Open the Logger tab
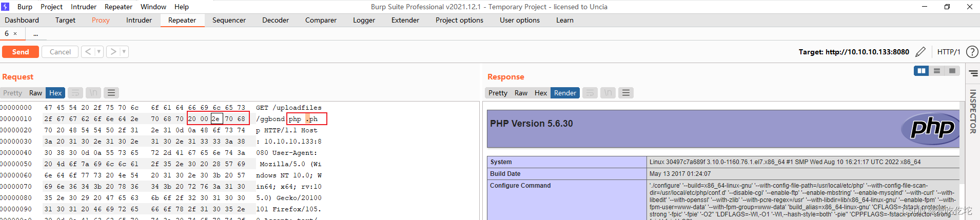 (364, 20)
